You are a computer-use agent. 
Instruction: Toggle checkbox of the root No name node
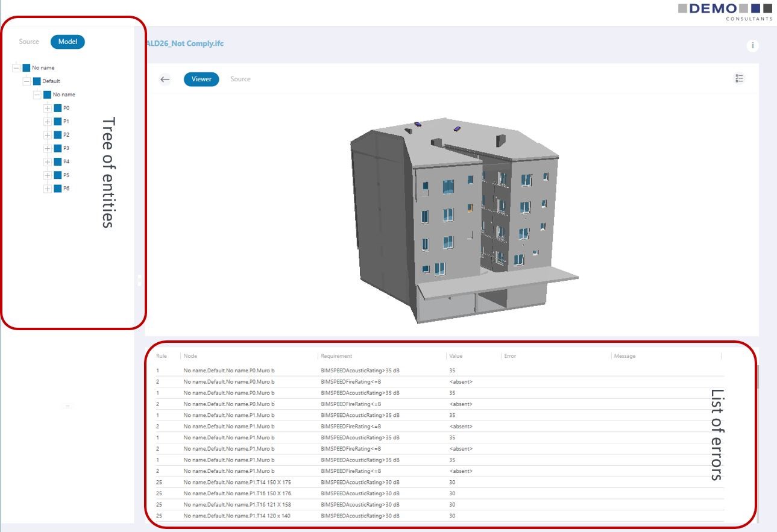(27, 68)
